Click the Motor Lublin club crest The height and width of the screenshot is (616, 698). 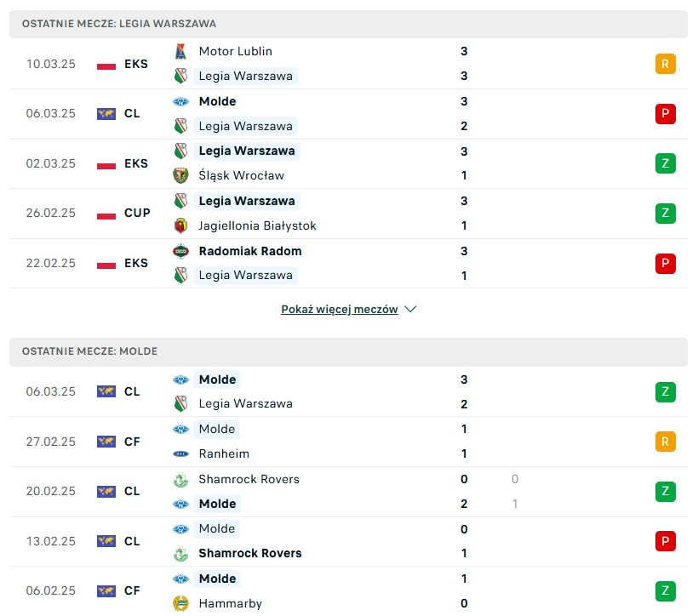[x=180, y=51]
